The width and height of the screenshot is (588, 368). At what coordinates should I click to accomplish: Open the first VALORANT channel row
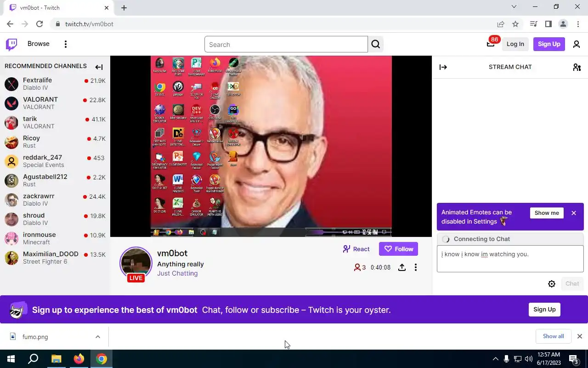[55, 103]
